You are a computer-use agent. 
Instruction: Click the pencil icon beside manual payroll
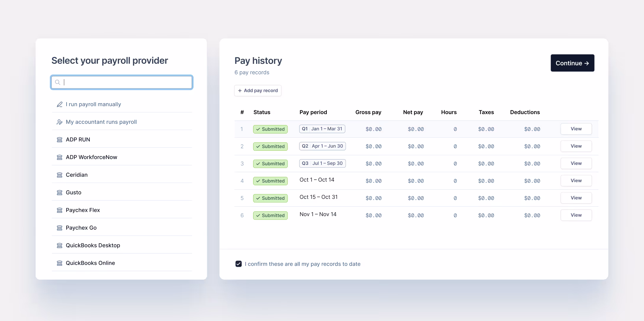coord(59,104)
